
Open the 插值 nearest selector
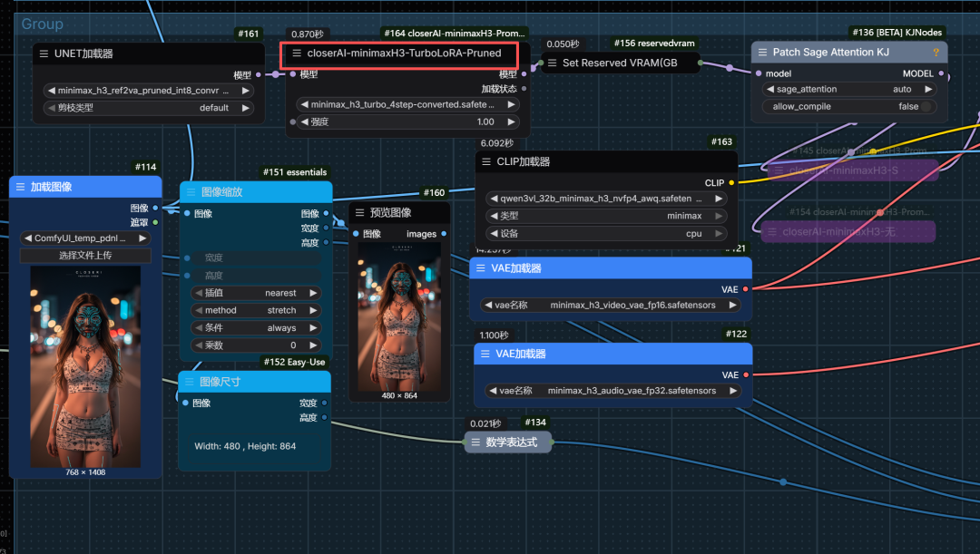click(x=256, y=293)
